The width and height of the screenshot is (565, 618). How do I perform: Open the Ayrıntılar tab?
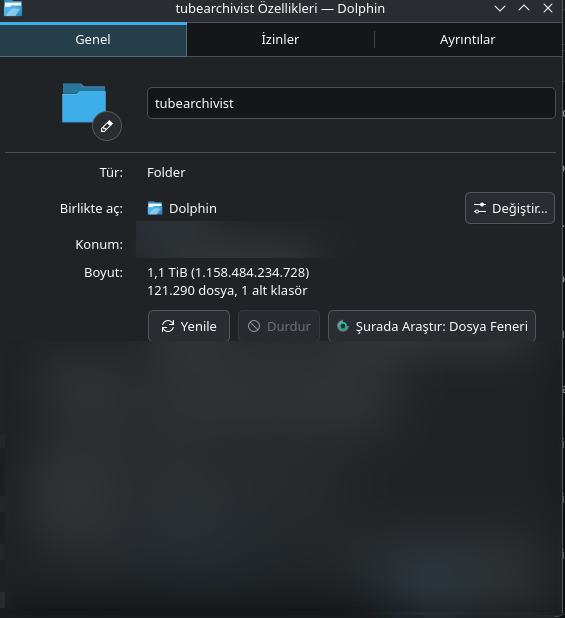(468, 39)
